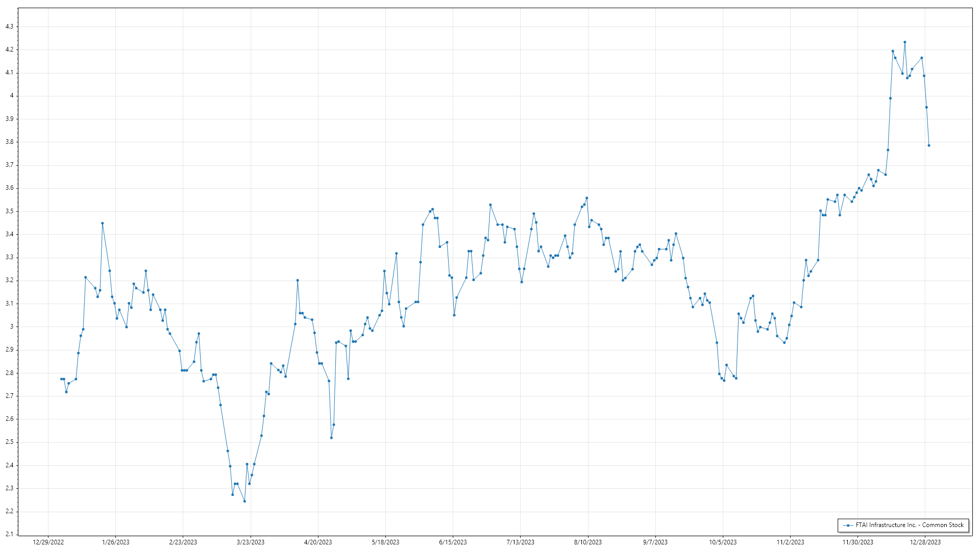
Task: Click the 10/5/2023 x-axis label
Action: 723,542
